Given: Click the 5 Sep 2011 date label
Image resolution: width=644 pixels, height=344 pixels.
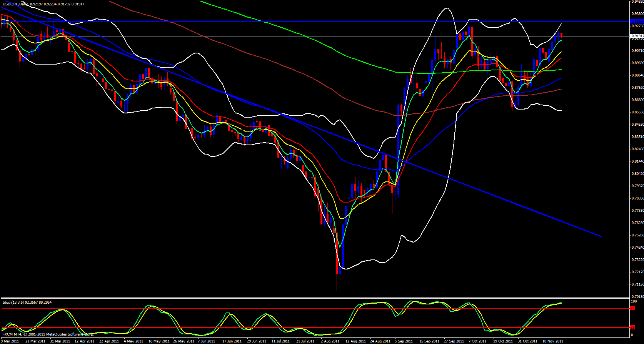Looking at the screenshot, I should coord(404,341).
